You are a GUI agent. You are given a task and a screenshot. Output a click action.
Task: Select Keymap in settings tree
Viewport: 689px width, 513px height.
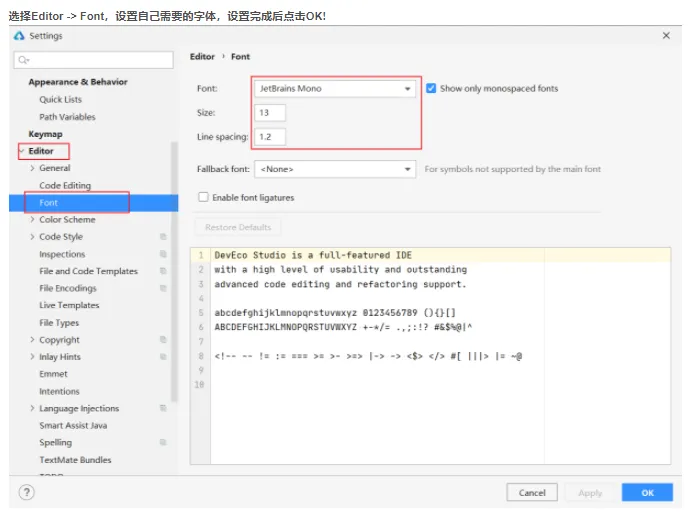pyautogui.click(x=45, y=134)
